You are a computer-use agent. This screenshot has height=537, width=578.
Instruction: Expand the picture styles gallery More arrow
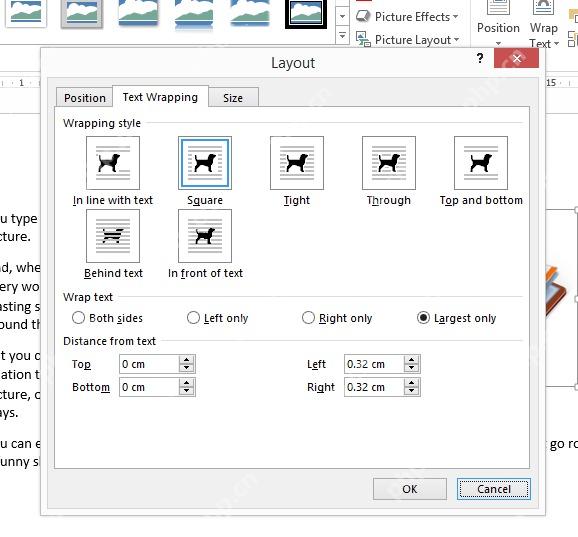click(342, 36)
